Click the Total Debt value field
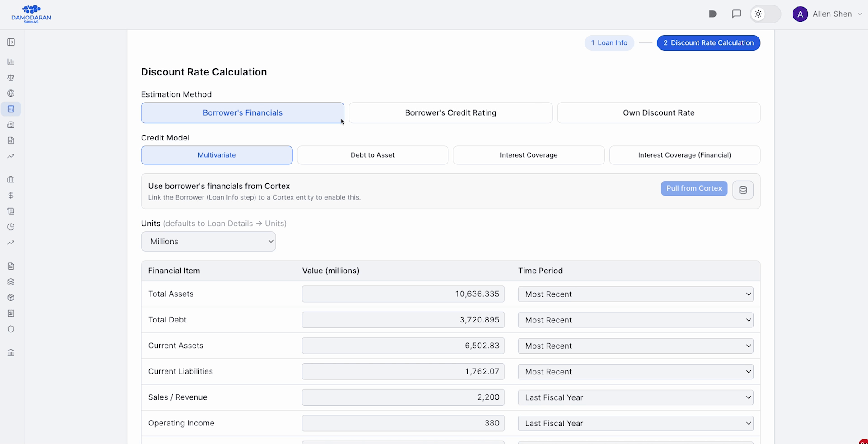This screenshot has height=444, width=868. coord(403,320)
